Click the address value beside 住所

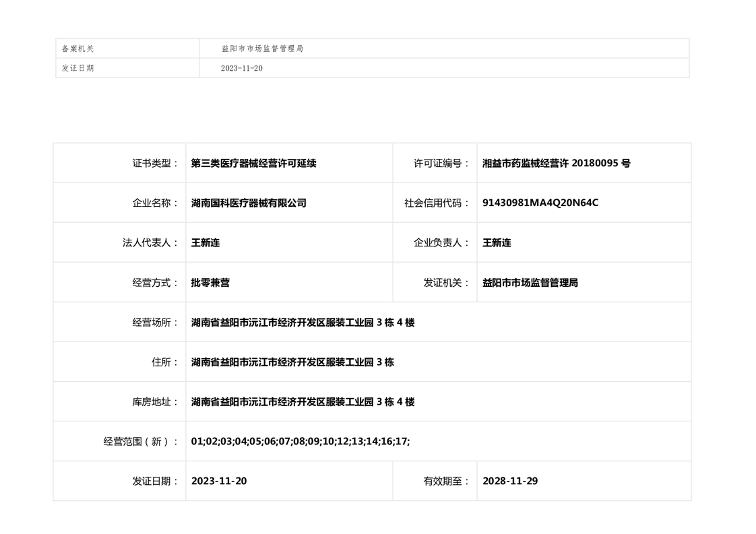292,362
